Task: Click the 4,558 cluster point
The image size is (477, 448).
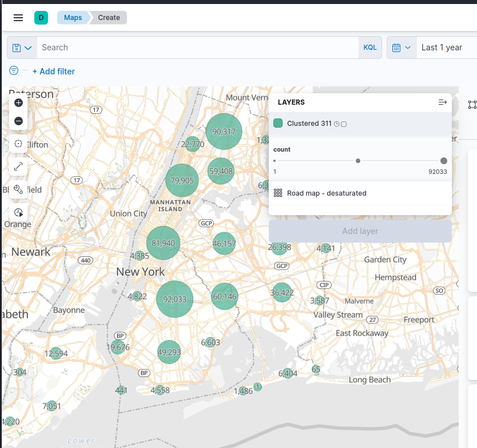Action: (x=160, y=390)
